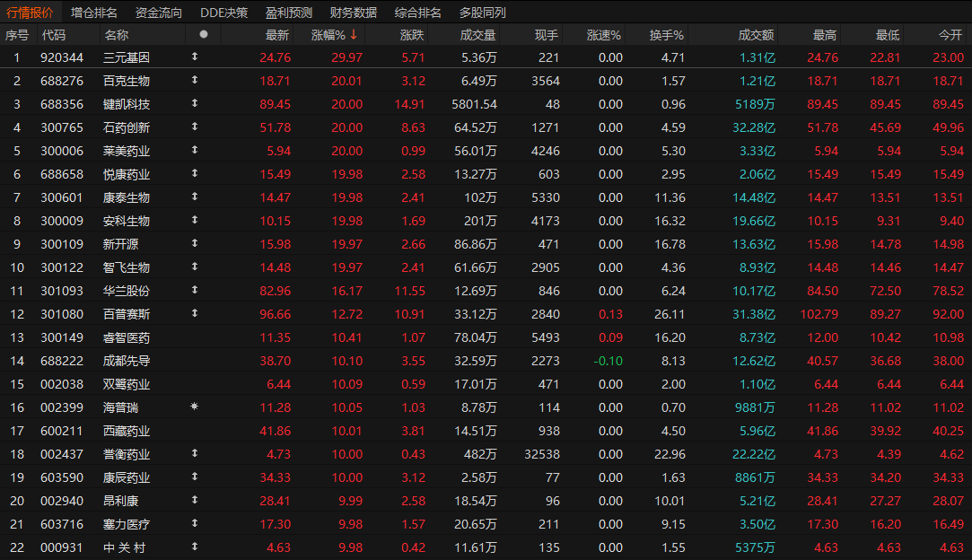Screen dimensions: 972x560
Task: Select the 双鹭药业 stock name
Action: [x=127, y=384]
